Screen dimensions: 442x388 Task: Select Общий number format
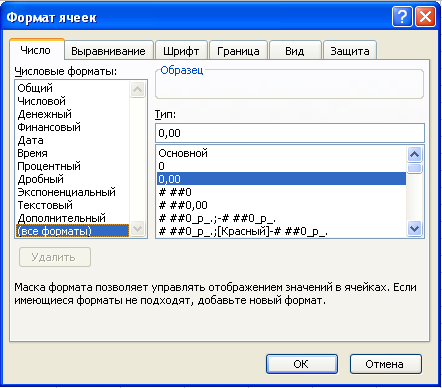[x=72, y=88]
